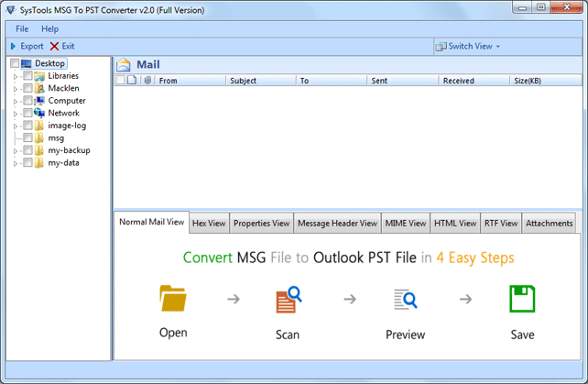Switch to the RTF View tab
The width and height of the screenshot is (588, 384).
tap(501, 224)
